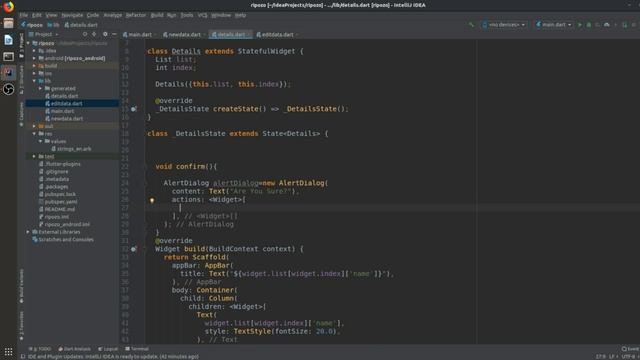Open the Logcat tool window
Image resolution: width=640 pixels, height=360 pixels.
[x=108, y=349]
